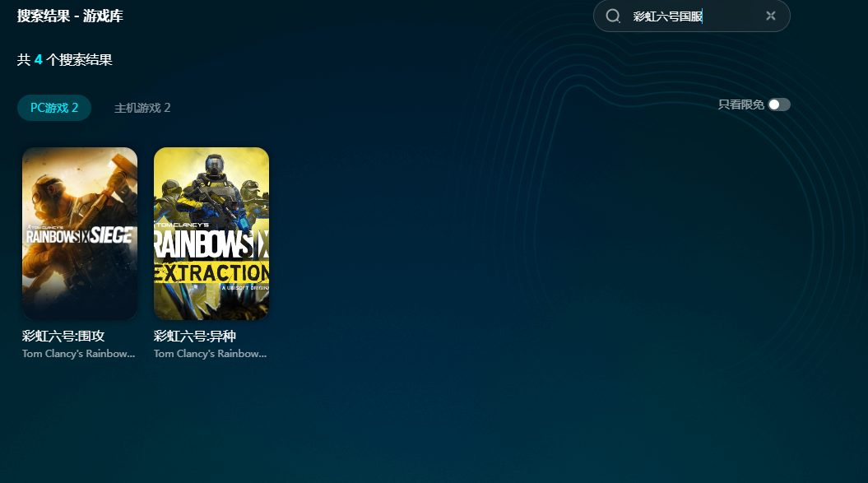
Task: Open the 主机游戏 tab
Action: coord(142,108)
